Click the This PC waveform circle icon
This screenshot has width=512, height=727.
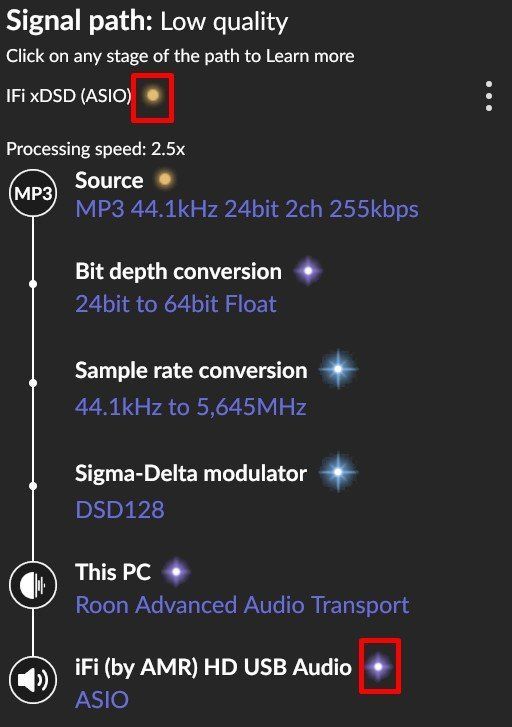point(33,585)
